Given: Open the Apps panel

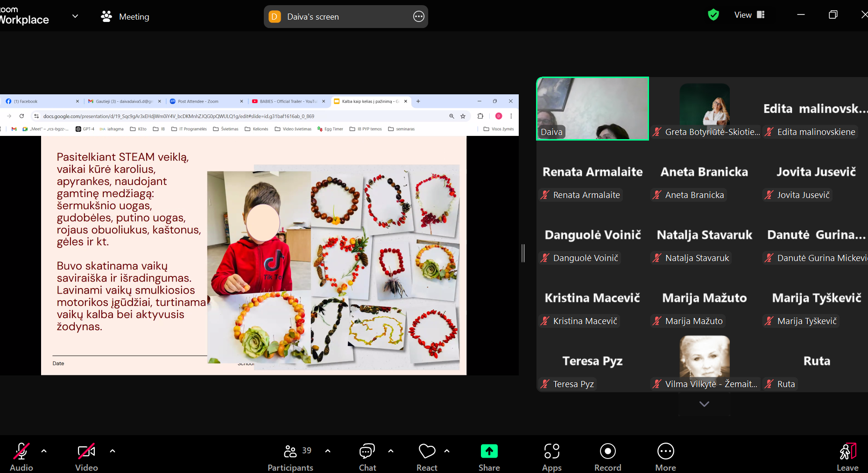Looking at the screenshot, I should pos(551,457).
